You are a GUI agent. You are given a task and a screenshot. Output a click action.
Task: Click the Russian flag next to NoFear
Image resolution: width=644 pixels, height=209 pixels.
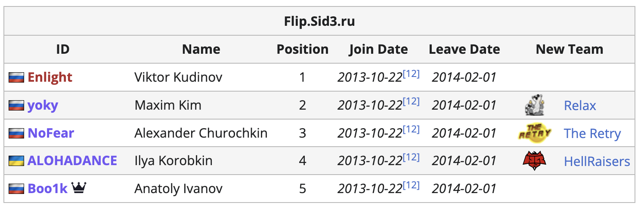[16, 133]
